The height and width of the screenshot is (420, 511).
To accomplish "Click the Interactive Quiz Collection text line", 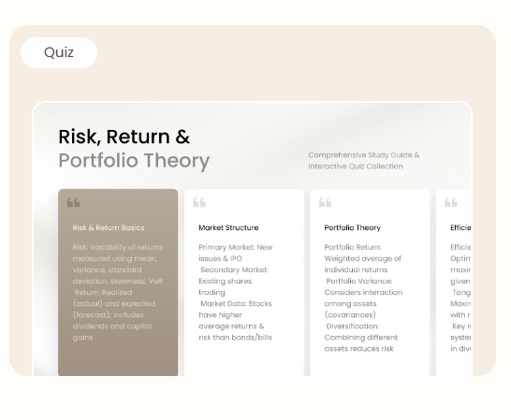I will (x=356, y=167).
